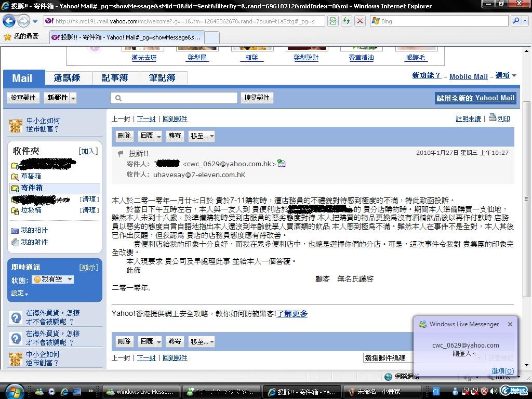Open the 草稿箱 folder
The width and height of the screenshot is (532, 399).
click(x=31, y=177)
